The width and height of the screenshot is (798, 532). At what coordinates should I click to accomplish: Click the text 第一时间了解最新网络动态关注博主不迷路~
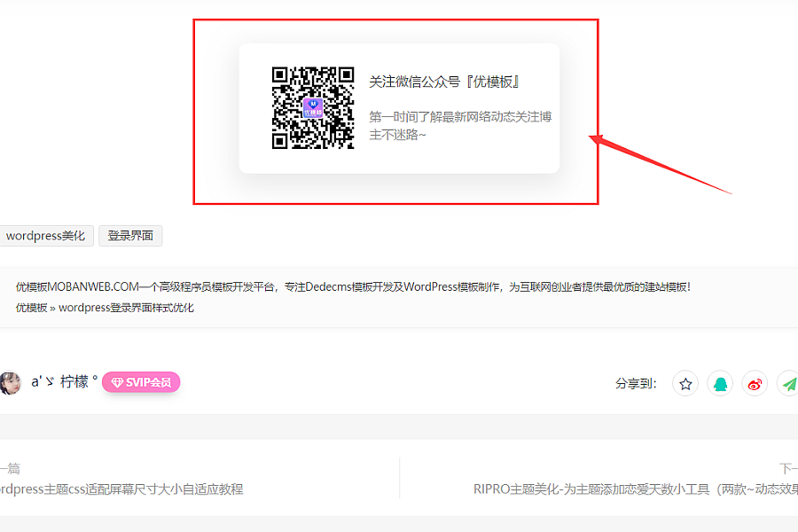click(460, 126)
